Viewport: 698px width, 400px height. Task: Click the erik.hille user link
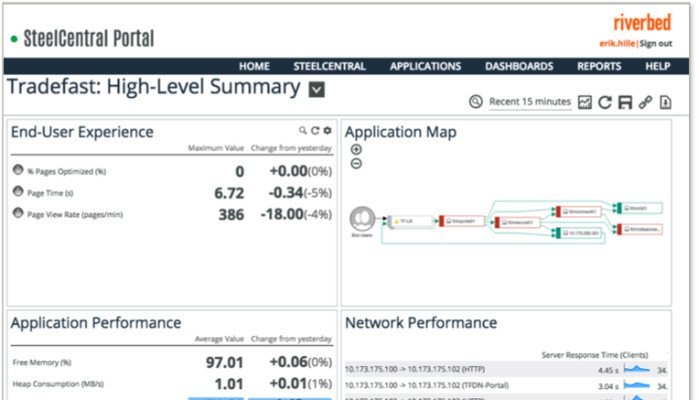[x=617, y=44]
